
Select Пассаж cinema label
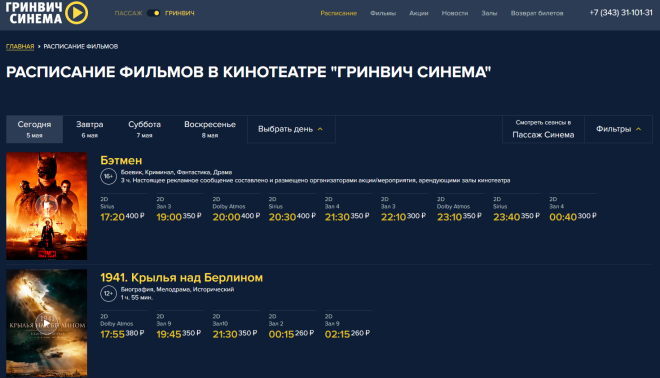[128, 13]
